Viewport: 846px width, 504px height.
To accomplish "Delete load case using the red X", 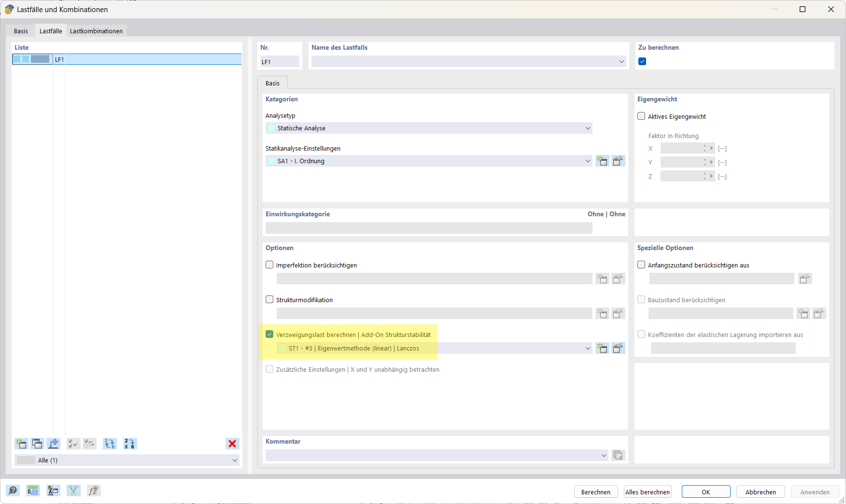I will click(232, 444).
